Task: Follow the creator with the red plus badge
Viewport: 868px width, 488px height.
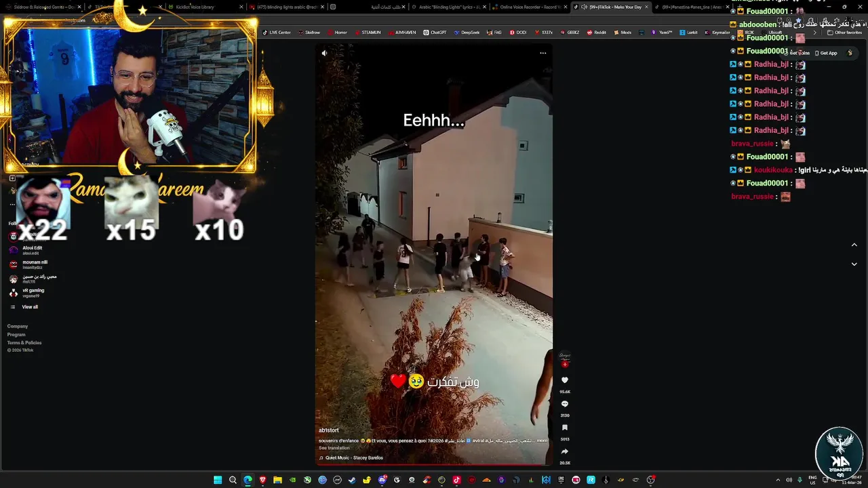Action: [x=565, y=364]
